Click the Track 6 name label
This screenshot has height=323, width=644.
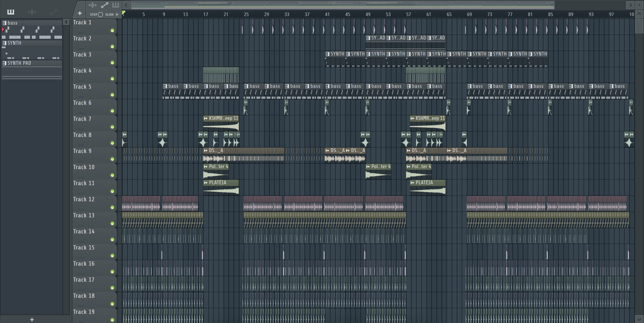[82, 103]
